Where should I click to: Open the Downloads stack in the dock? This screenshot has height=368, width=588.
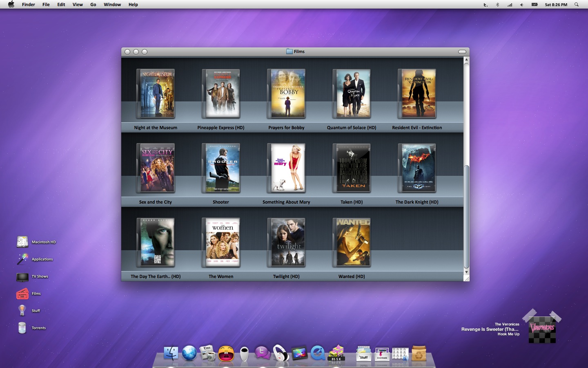point(382,354)
